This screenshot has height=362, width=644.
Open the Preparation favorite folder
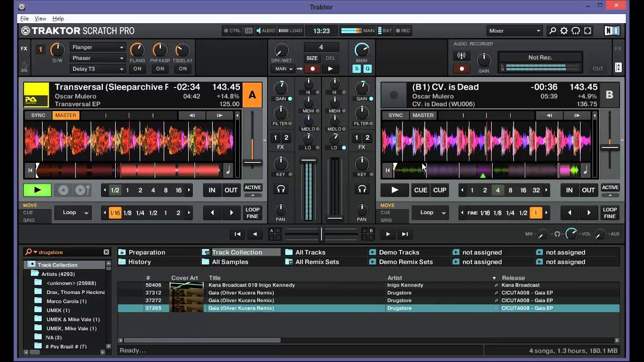tap(142, 252)
